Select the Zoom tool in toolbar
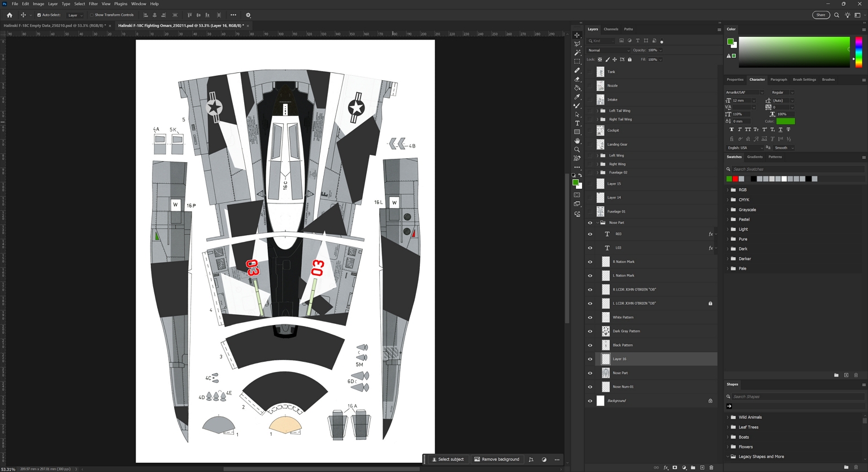Image resolution: width=868 pixels, height=472 pixels. (577, 150)
